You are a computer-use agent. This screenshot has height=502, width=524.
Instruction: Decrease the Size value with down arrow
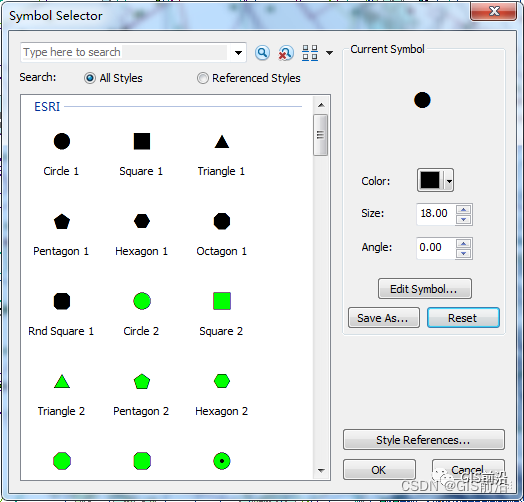coord(464,220)
